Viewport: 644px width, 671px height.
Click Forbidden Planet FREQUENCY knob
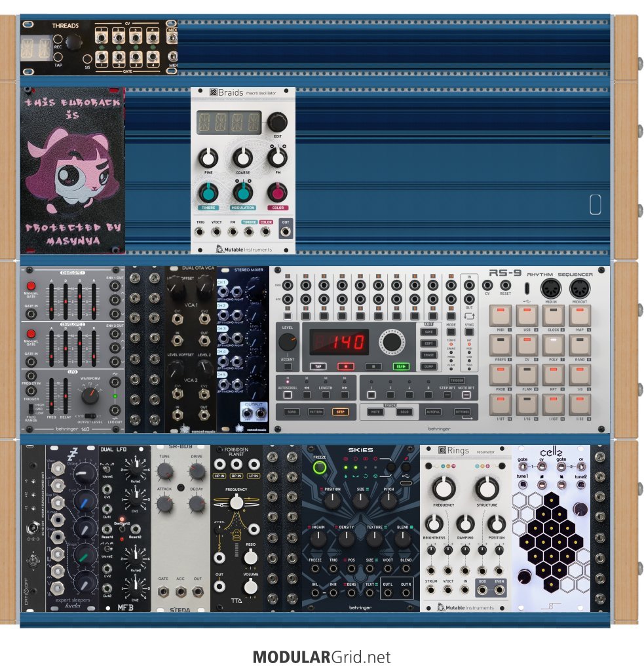[237, 503]
